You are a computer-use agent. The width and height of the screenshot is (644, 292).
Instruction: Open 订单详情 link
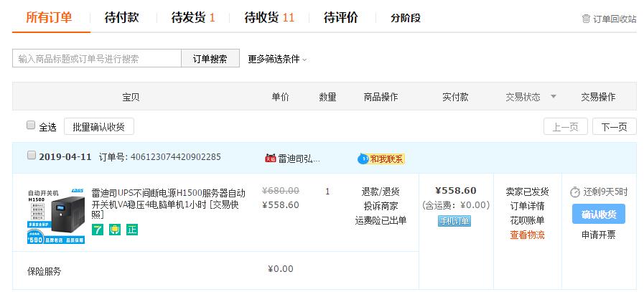tap(528, 206)
